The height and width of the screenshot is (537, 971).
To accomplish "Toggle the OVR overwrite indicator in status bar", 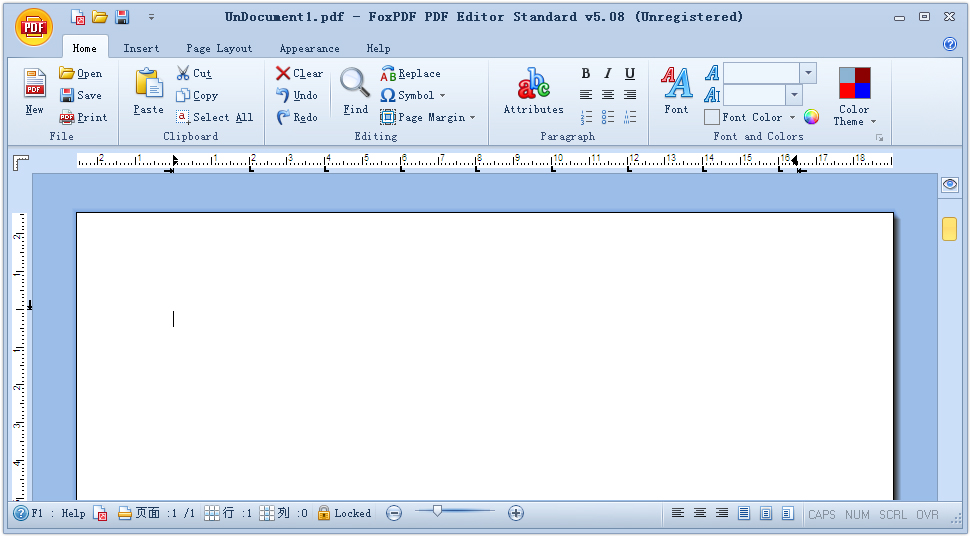I will tap(927, 514).
